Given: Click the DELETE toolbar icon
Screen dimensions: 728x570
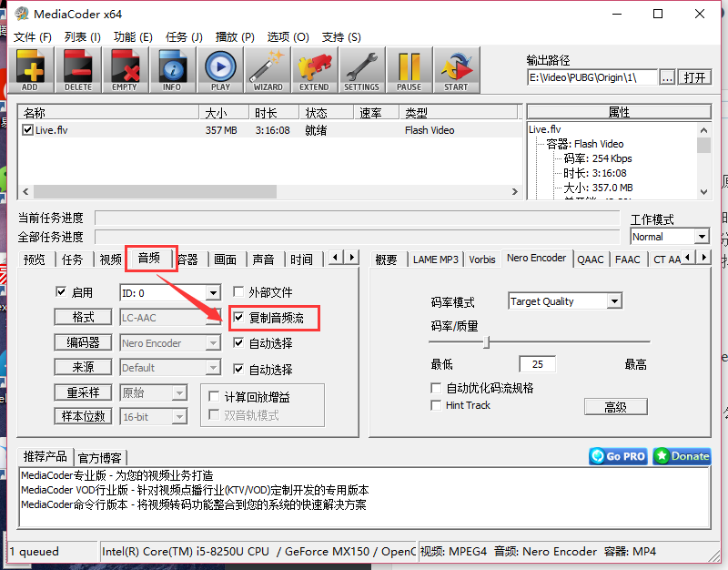Looking at the screenshot, I should pos(78,70).
